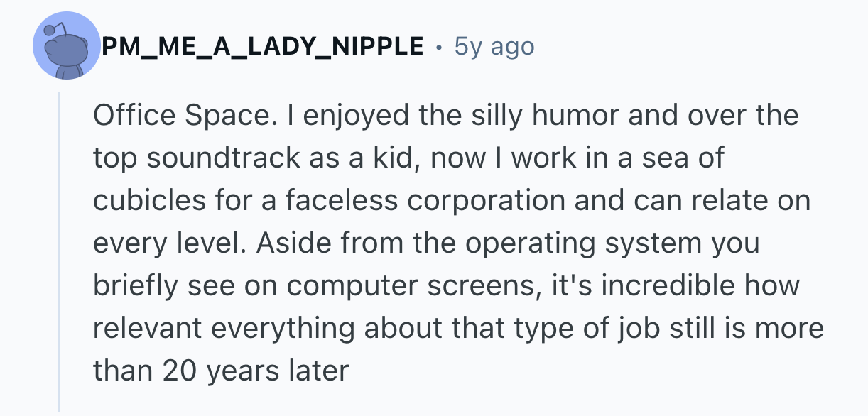Image resolution: width=868 pixels, height=416 pixels.
Task: Open PM_ME_A_LADY_NIPPLE user profile
Action: pyautogui.click(x=263, y=47)
